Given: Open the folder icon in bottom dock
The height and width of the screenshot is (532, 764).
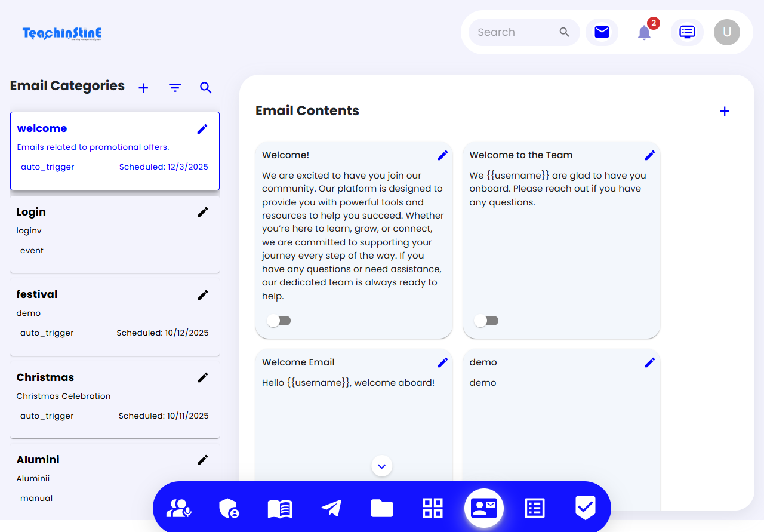Looking at the screenshot, I should pyautogui.click(x=381, y=508).
